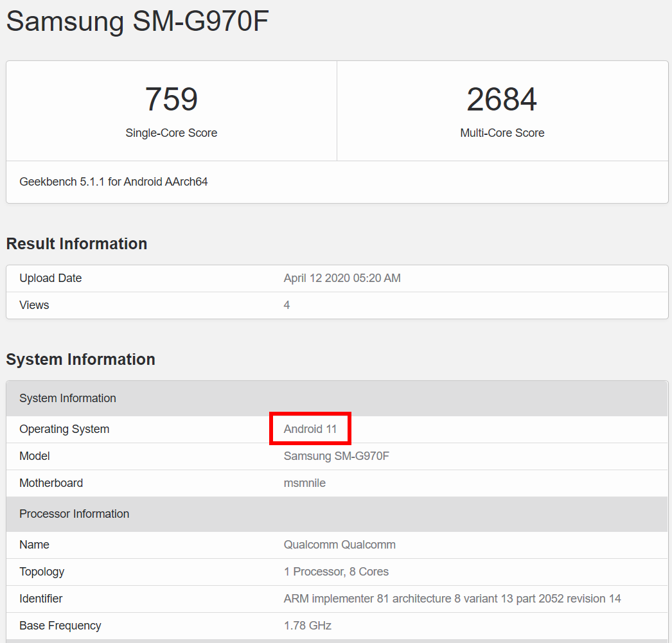
Task: Select the Single-Core Score label
Action: (x=171, y=133)
